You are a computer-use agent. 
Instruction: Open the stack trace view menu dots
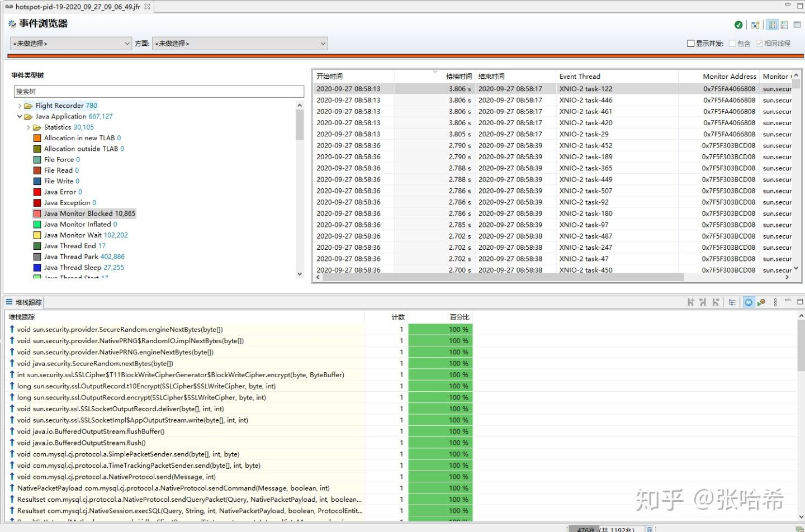[775, 302]
